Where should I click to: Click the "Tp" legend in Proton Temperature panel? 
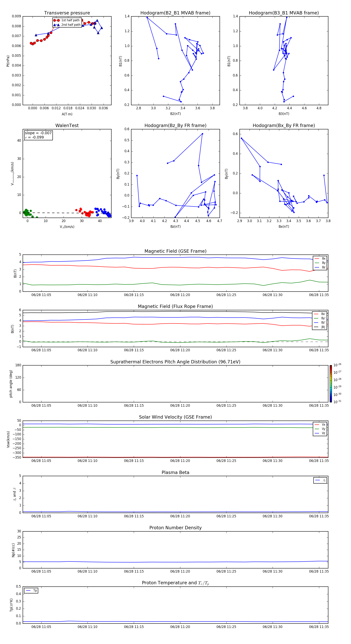click(31, 591)
